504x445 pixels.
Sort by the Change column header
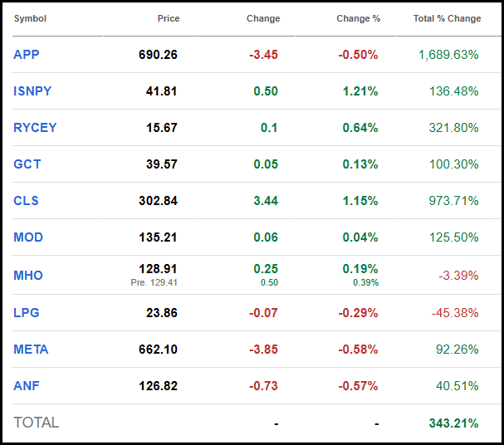point(263,18)
